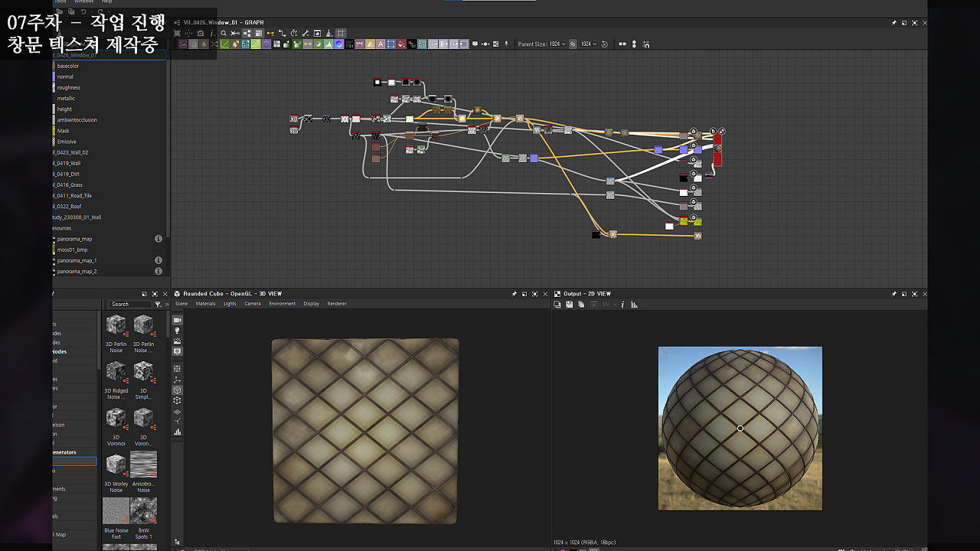Open the Parent Size width 1024 dropdown
The height and width of the screenshot is (551, 980).
pos(557,44)
